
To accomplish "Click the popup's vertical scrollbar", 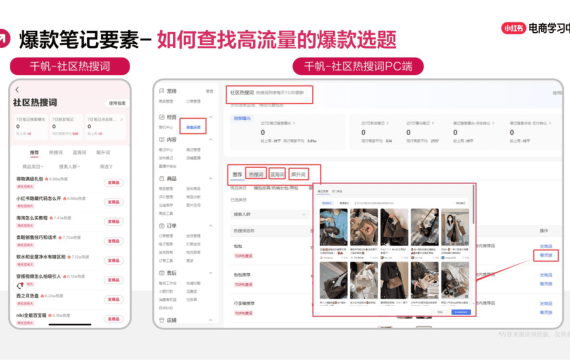I will (x=473, y=205).
